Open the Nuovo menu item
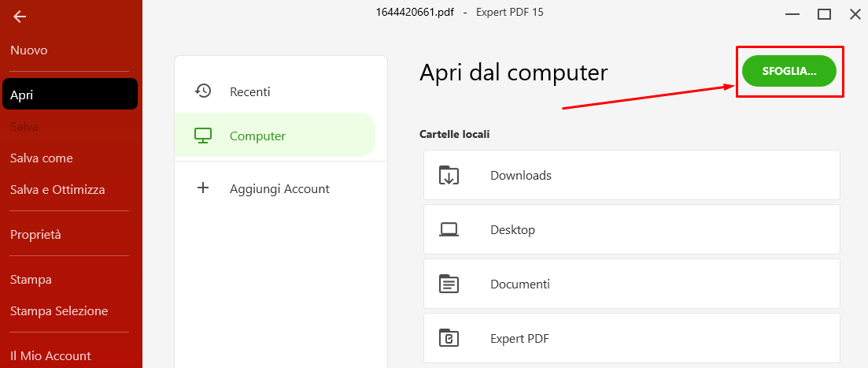Viewport: 868px width, 368px height. click(x=29, y=50)
